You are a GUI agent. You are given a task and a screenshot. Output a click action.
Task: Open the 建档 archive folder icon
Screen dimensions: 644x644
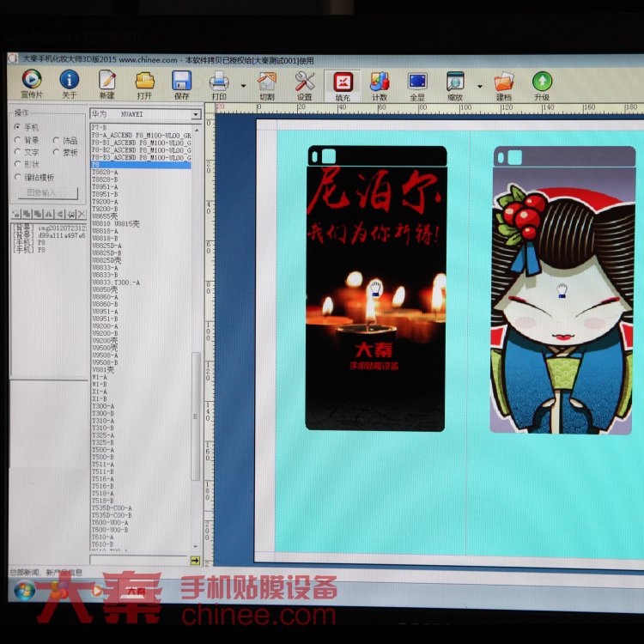click(503, 82)
